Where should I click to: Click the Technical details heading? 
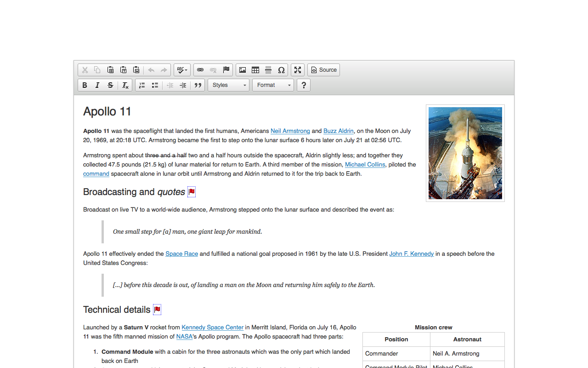click(117, 310)
